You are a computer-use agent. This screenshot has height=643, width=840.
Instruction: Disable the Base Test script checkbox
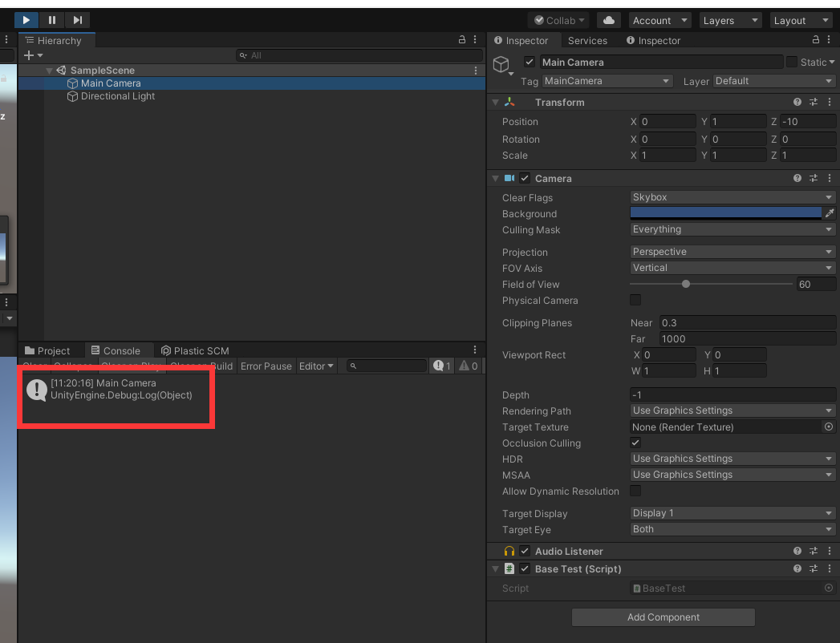coord(525,568)
